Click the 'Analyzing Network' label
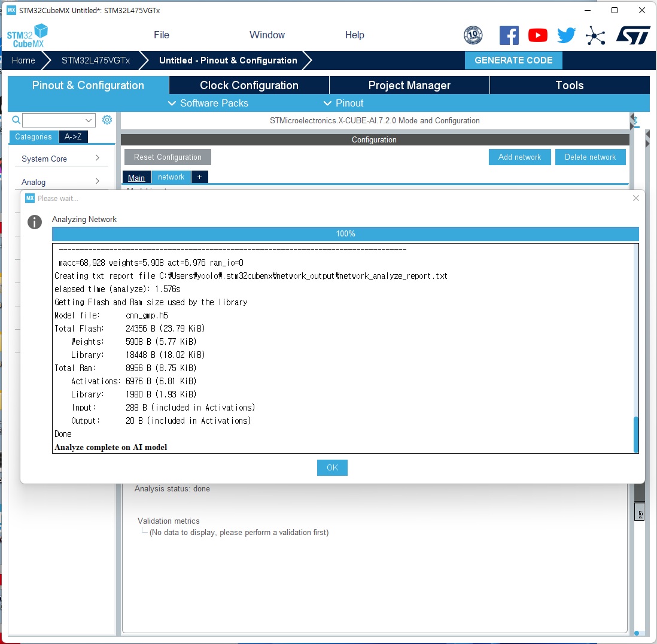 point(84,219)
